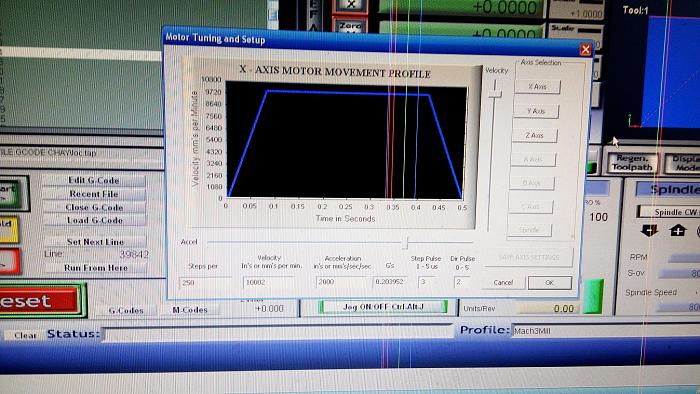Click the Dir Pulse input field

[x=461, y=282]
